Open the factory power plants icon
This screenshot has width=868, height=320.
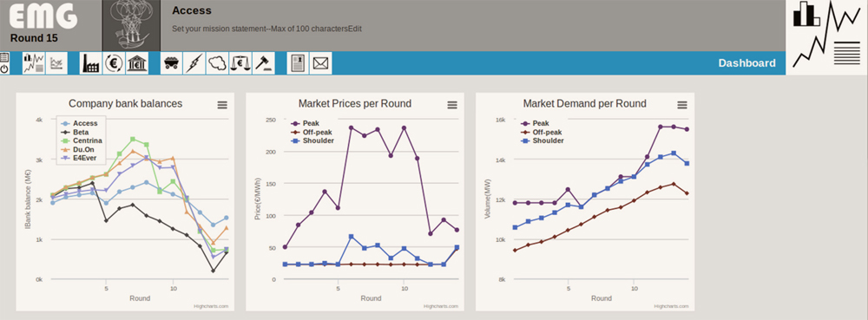pyautogui.click(x=91, y=63)
